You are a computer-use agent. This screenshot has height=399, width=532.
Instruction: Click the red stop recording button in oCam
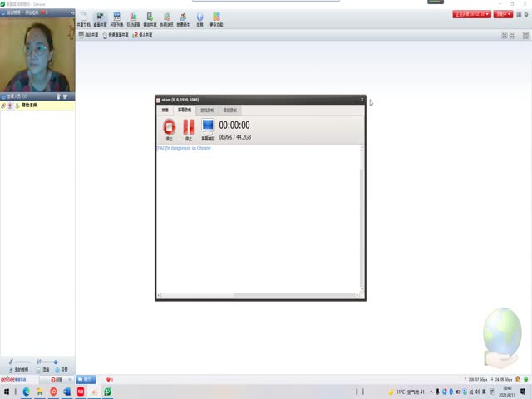click(169, 127)
